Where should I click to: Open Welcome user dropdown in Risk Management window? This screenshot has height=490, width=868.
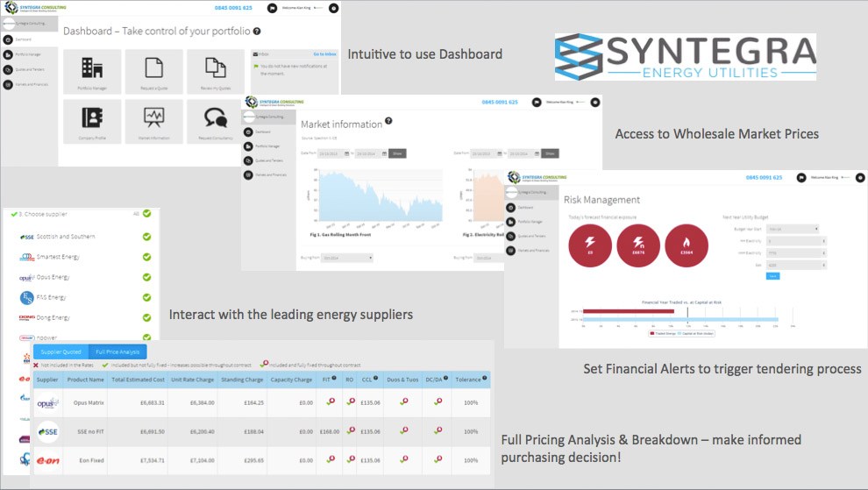click(x=829, y=178)
